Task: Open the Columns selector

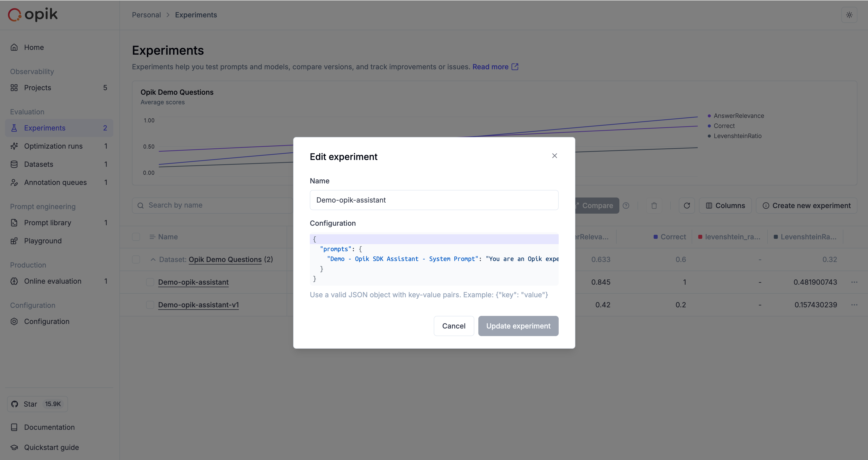Action: coord(725,206)
